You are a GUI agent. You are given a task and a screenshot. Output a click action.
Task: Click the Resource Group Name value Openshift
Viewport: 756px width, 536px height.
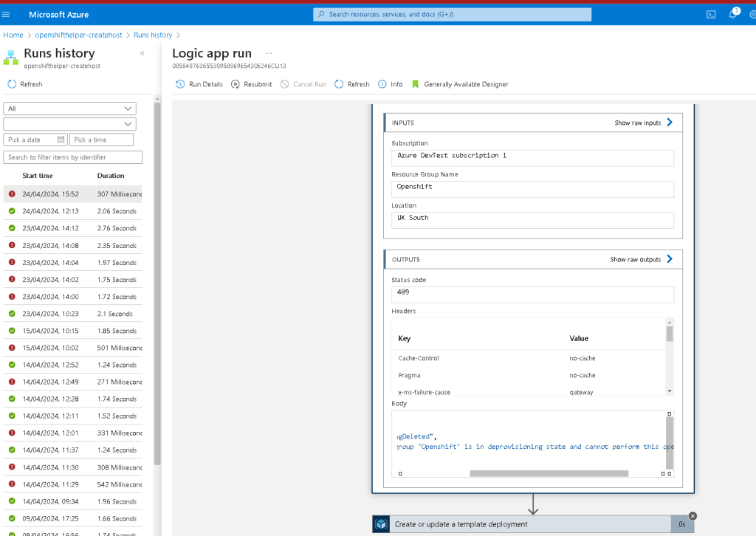pos(533,189)
